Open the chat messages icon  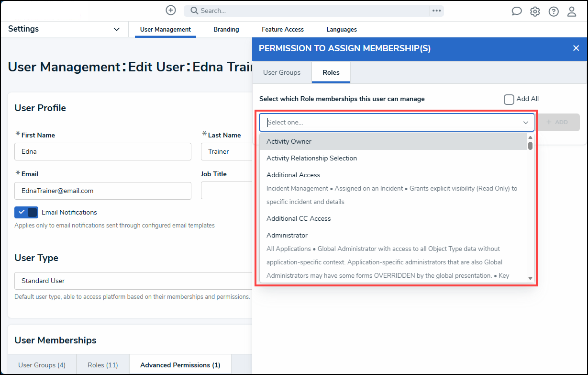coord(517,11)
